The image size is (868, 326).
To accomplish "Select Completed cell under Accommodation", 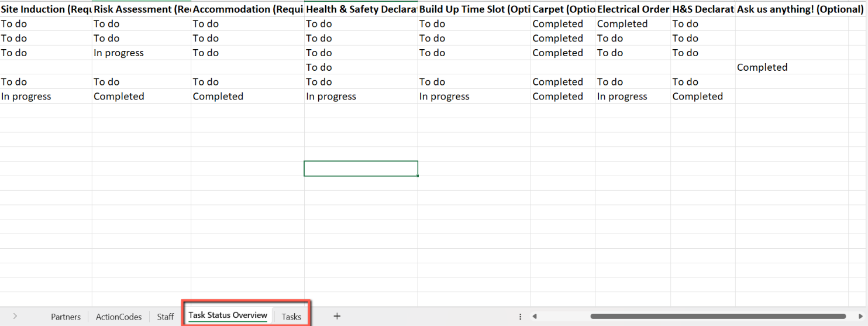I will tap(247, 97).
